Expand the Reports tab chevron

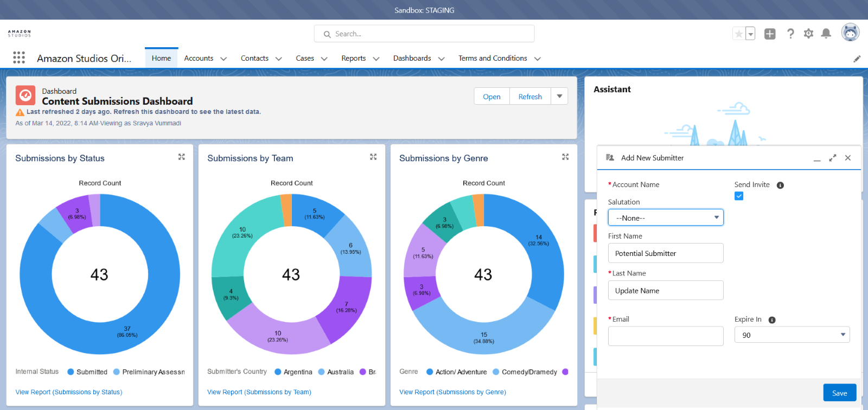click(376, 59)
